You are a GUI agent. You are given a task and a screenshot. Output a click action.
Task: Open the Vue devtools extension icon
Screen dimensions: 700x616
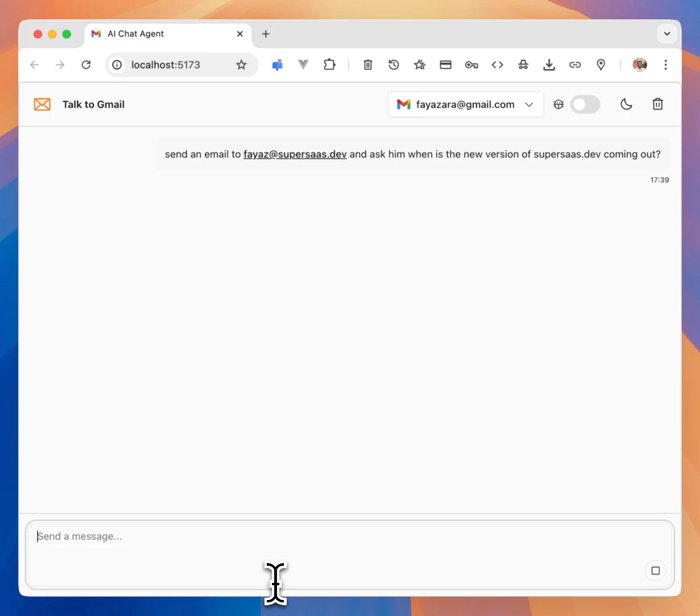click(303, 65)
